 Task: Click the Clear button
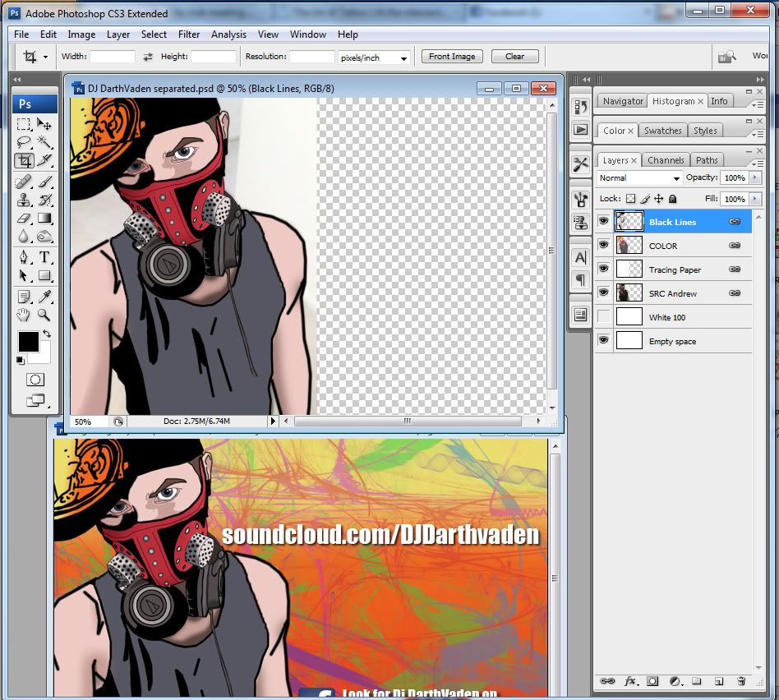(514, 56)
